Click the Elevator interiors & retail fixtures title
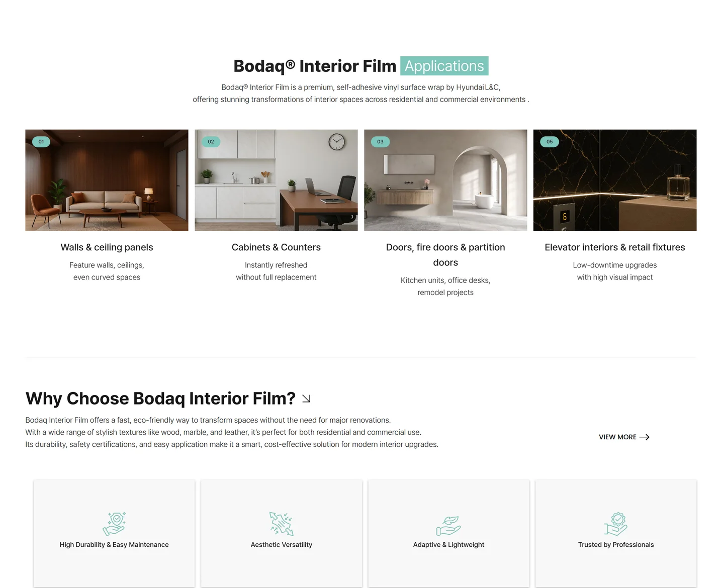Image resolution: width=722 pixels, height=588 pixels. [615, 247]
